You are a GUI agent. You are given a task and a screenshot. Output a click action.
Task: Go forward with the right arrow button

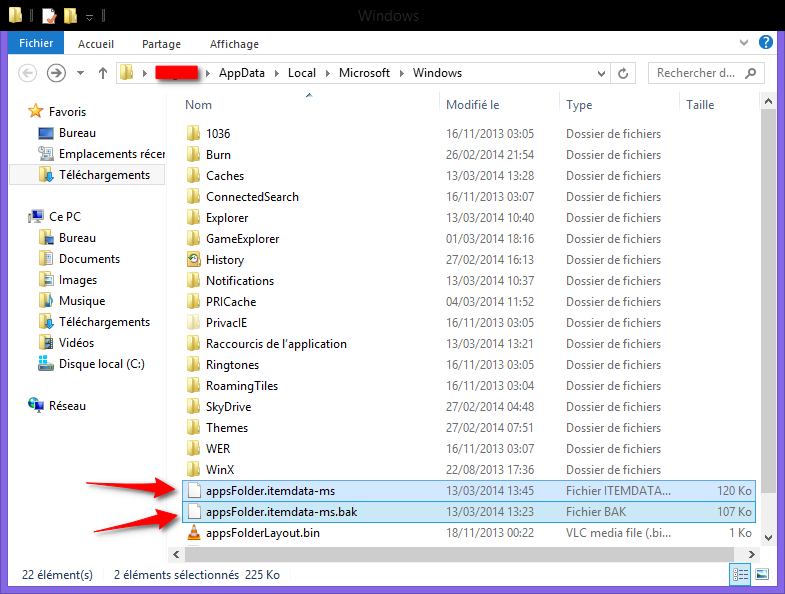pos(56,73)
